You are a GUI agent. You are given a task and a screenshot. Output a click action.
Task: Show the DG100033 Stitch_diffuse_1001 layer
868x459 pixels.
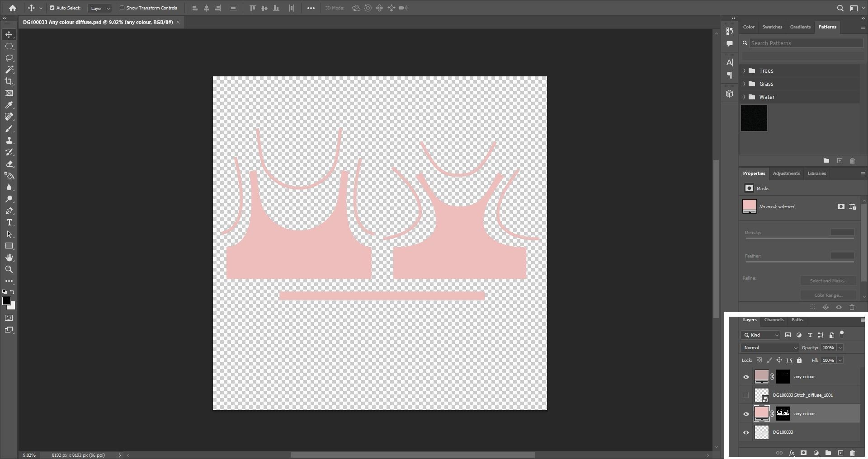tap(745, 395)
